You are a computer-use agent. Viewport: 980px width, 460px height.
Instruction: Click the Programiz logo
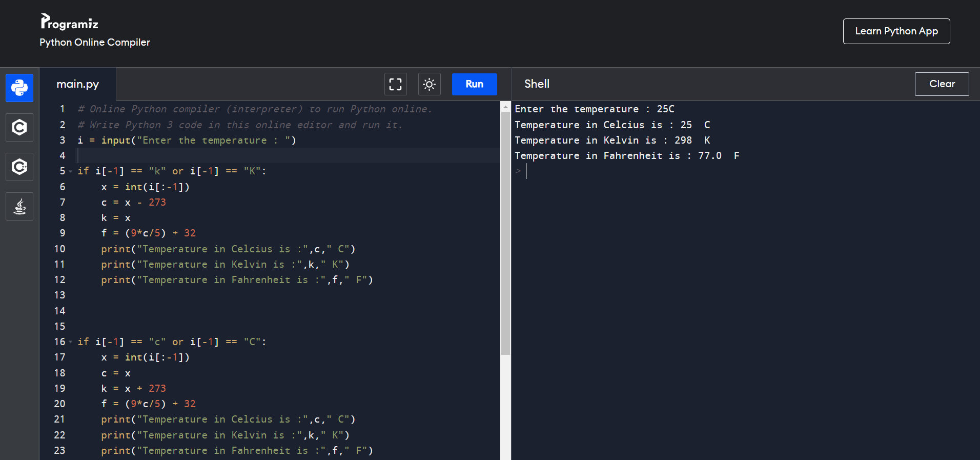(x=69, y=22)
